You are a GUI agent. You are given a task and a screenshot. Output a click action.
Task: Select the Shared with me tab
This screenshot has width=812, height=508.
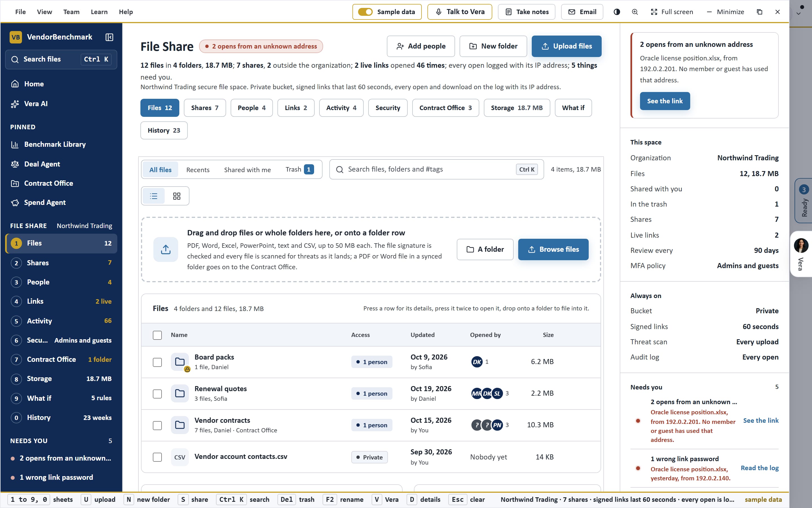(247, 170)
